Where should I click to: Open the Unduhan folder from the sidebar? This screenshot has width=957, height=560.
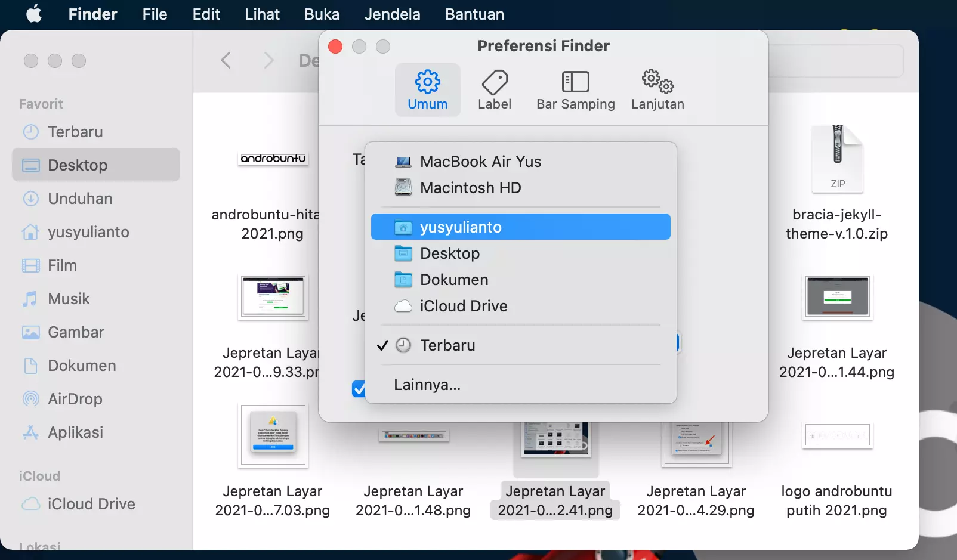click(x=79, y=199)
